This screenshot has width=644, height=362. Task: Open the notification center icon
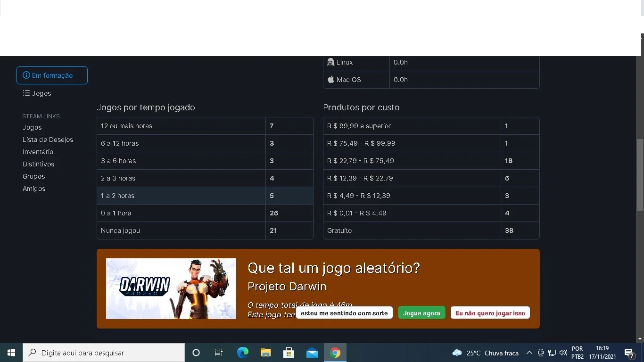pos(629,353)
